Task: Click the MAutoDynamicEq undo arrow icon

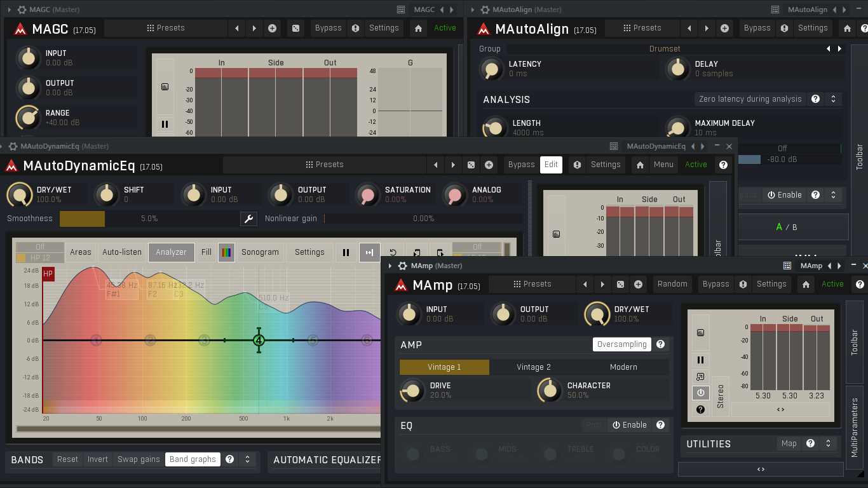Action: tap(393, 252)
